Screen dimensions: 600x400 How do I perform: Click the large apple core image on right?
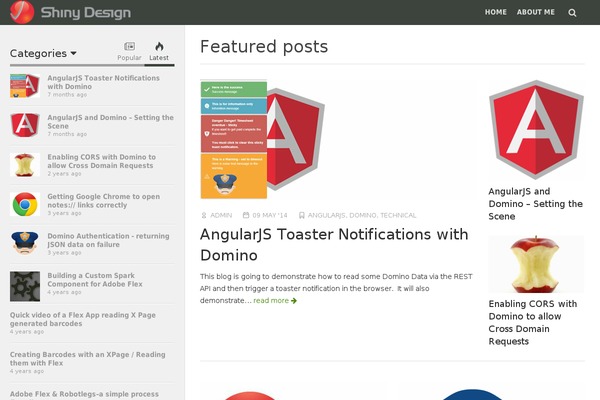(x=536, y=264)
